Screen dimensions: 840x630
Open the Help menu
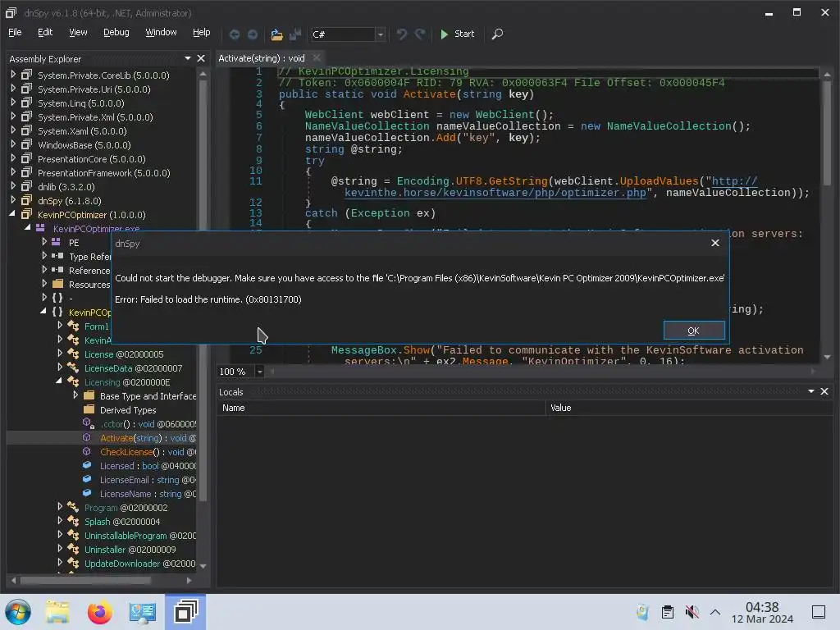click(202, 32)
